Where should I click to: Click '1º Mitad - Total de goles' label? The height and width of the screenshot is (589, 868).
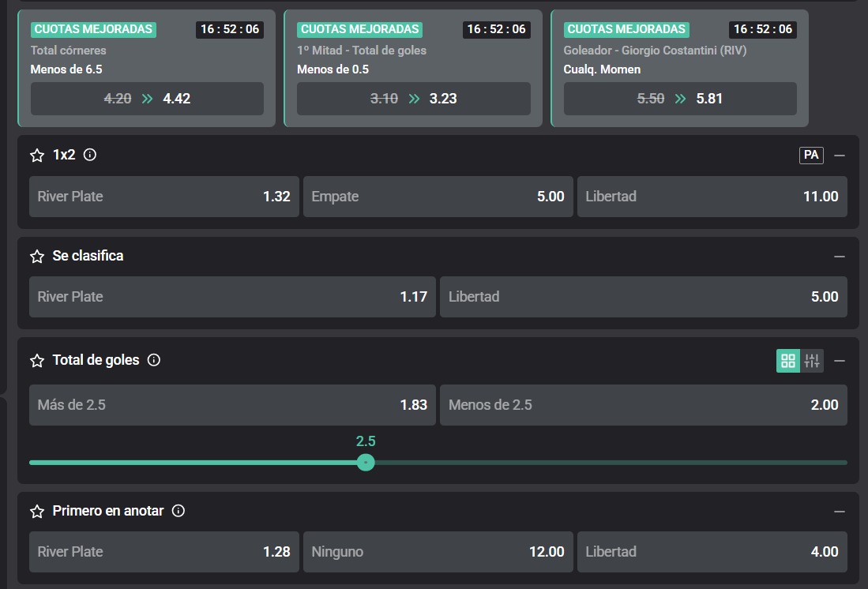(362, 51)
